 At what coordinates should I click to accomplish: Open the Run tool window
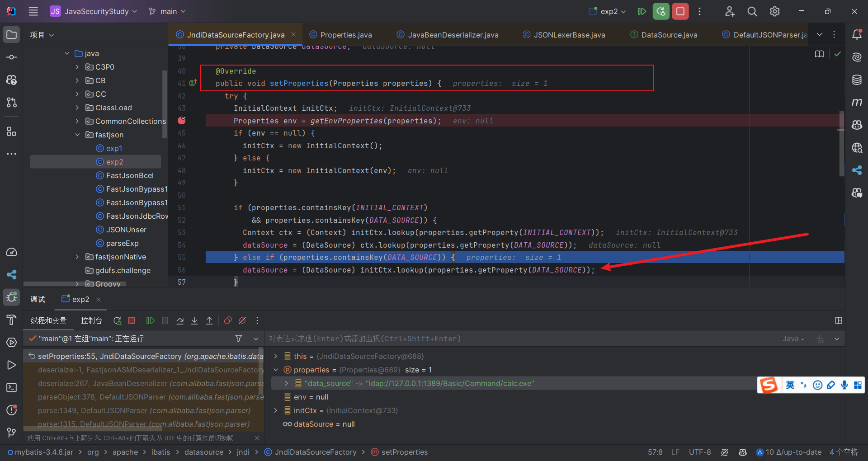pos(12,365)
